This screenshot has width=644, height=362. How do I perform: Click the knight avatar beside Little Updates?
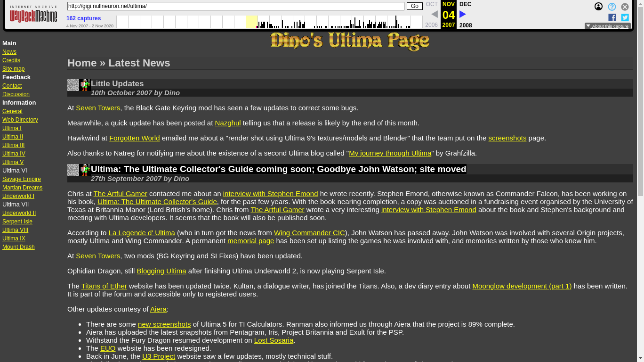(x=85, y=85)
